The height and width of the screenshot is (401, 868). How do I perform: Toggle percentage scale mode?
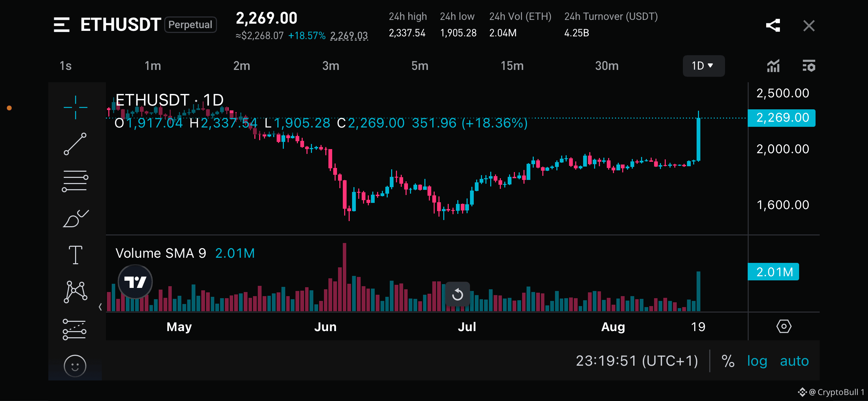(728, 361)
